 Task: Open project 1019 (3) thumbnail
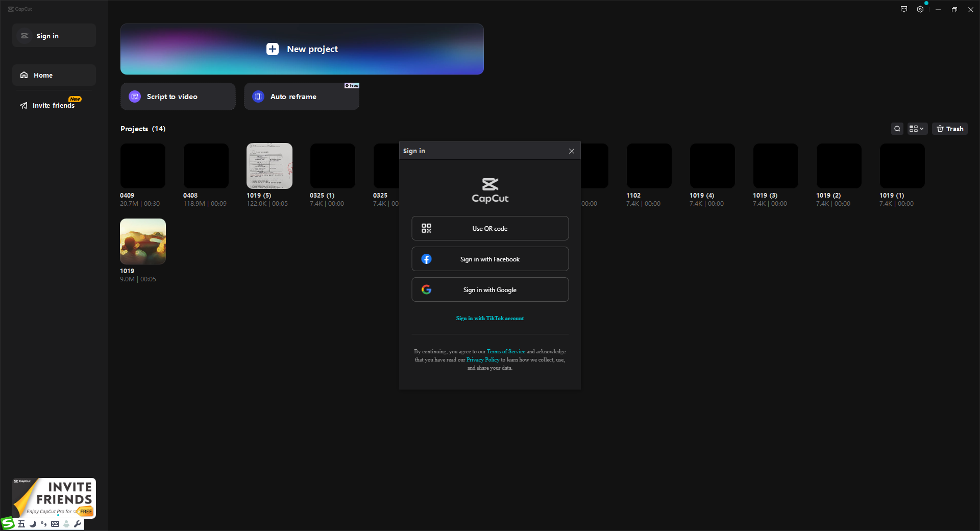coord(776,166)
